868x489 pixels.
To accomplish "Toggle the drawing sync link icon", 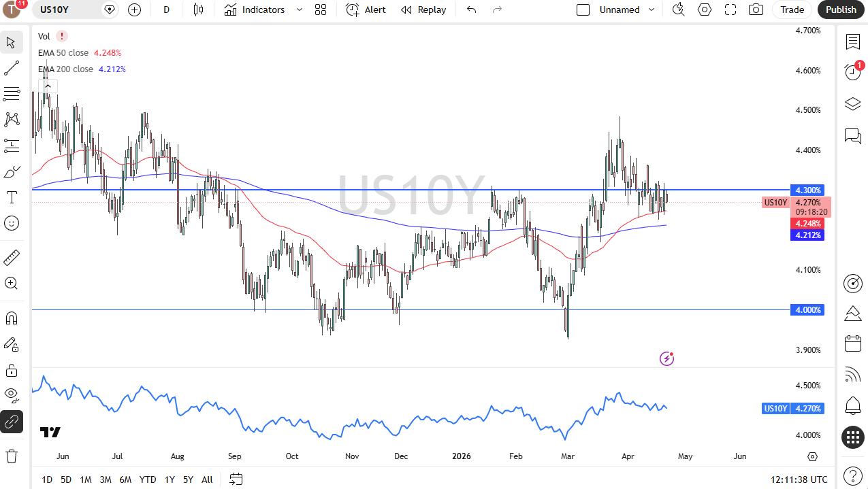I will coord(12,422).
